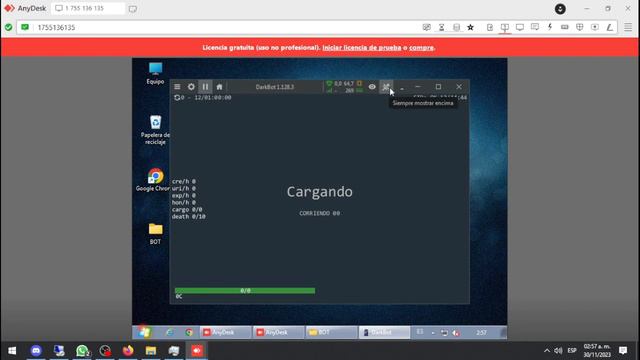This screenshot has width=640, height=360.
Task: Open host notification center icon
Action: (623, 351)
